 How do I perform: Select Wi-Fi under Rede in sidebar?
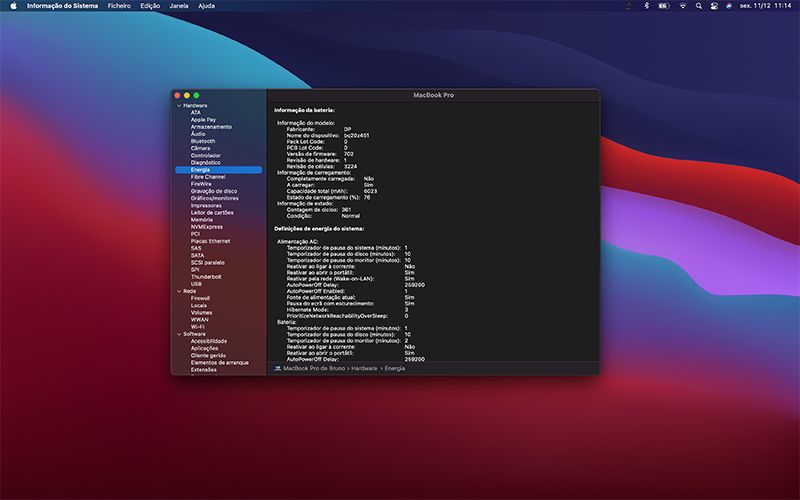click(x=197, y=327)
